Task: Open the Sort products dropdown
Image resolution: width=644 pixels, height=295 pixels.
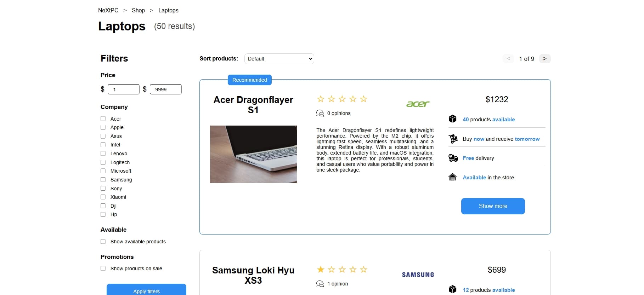Action: 279,59
